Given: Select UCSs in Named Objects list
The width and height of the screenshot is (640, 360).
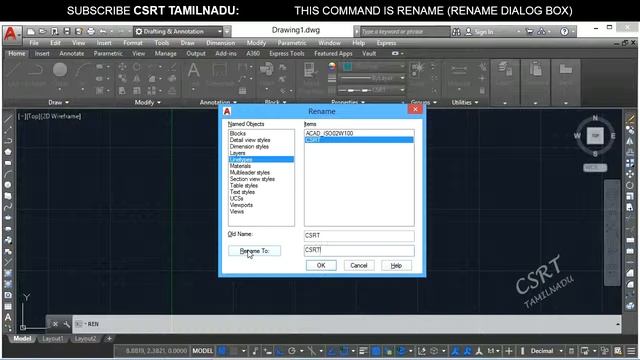Looking at the screenshot, I should 236,199.
